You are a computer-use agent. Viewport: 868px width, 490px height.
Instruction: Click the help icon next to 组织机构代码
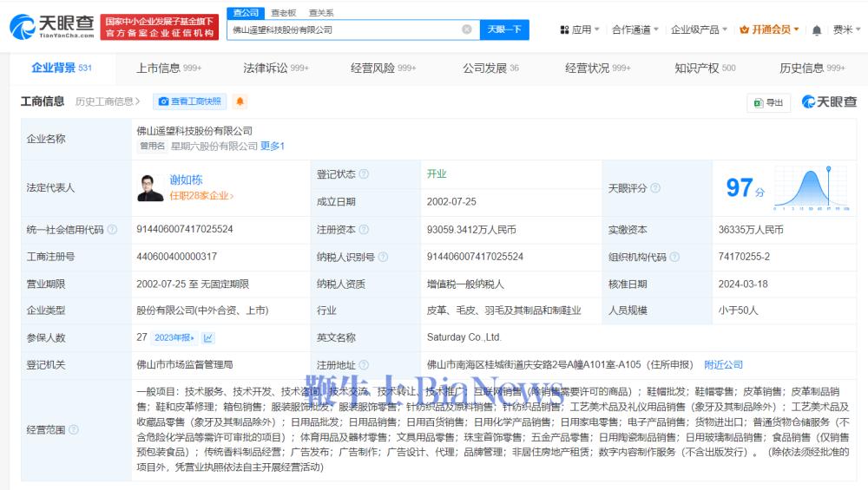click(674, 257)
